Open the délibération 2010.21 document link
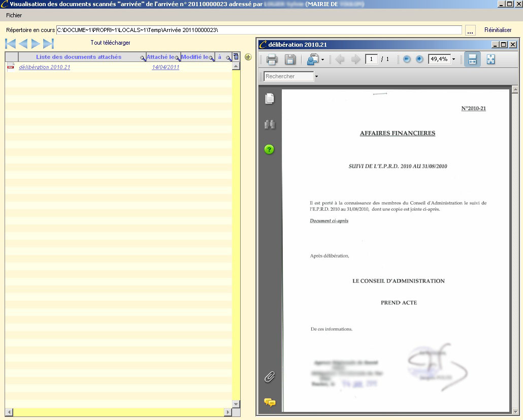 pos(44,67)
